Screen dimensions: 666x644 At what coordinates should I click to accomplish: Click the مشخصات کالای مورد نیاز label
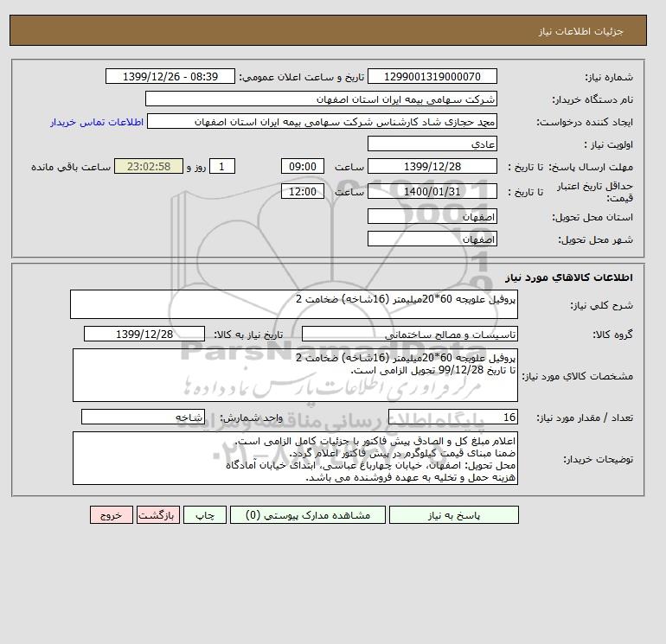click(577, 376)
